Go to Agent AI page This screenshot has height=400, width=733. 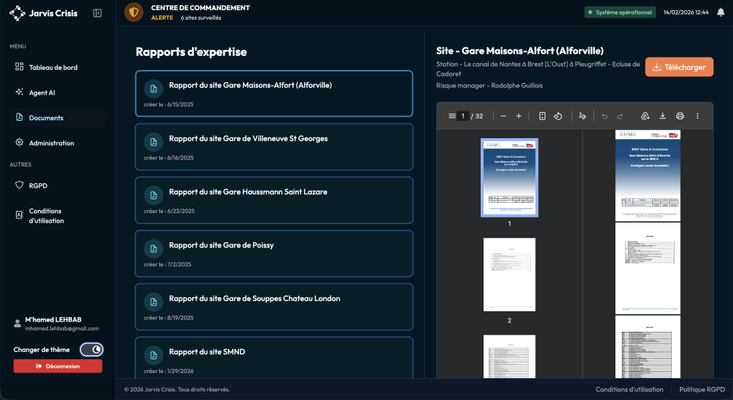click(x=41, y=92)
